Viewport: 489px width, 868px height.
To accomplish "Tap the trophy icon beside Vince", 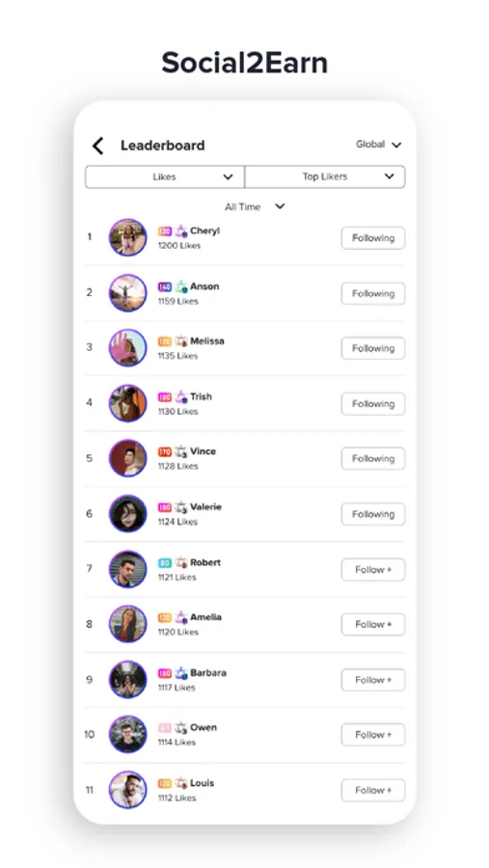I will (x=181, y=451).
